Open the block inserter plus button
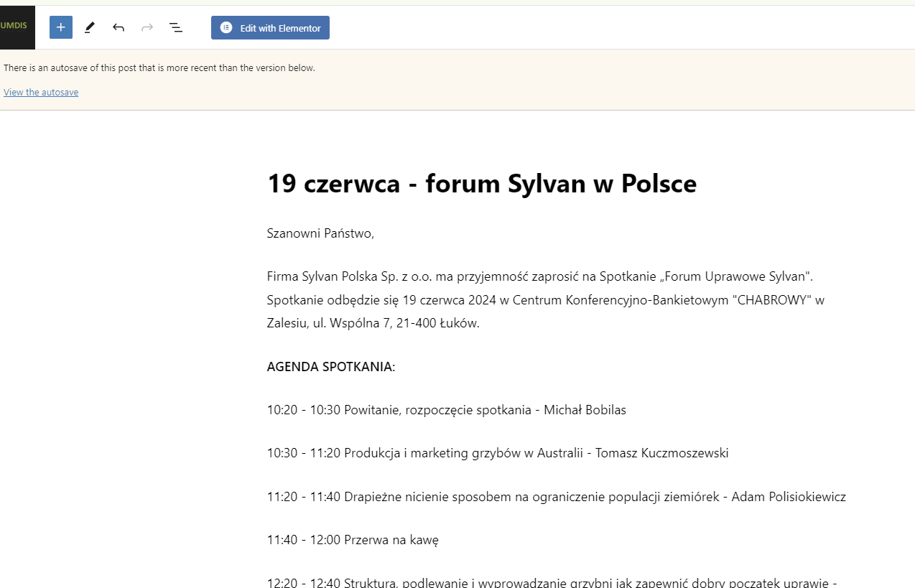 tap(61, 27)
